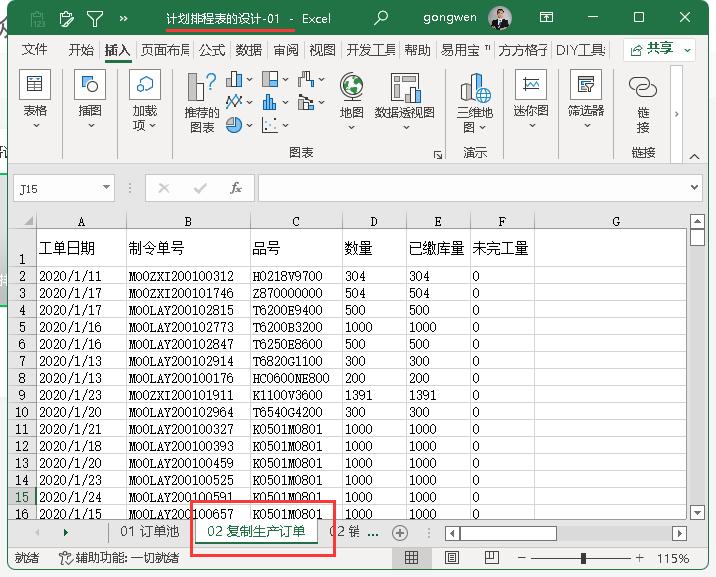Add a new sheet with plus button
Screen dimensions: 716x577
[x=400, y=533]
